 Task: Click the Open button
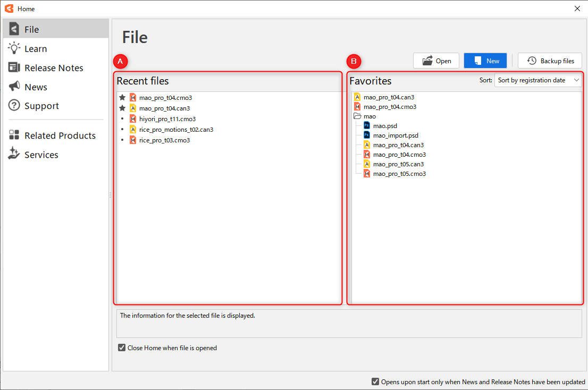pos(436,61)
